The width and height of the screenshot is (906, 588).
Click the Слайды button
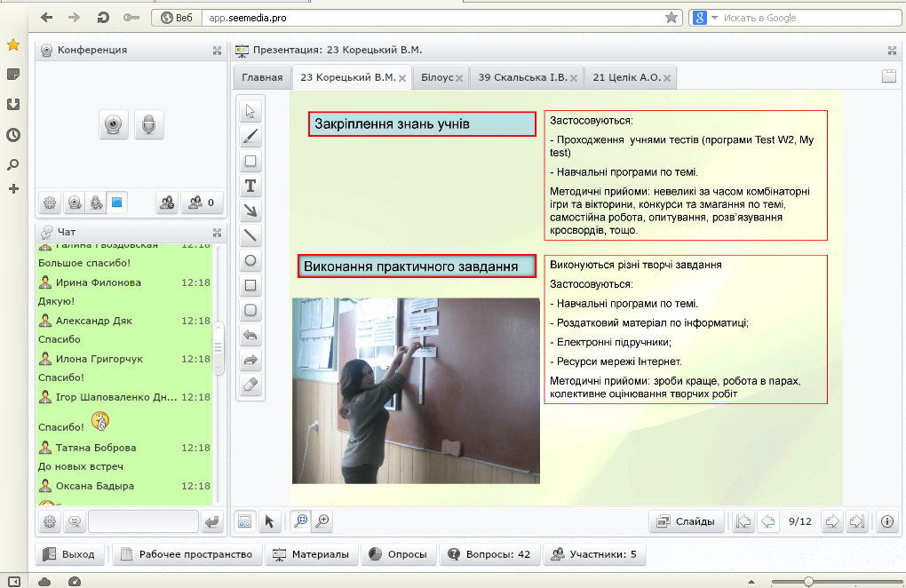pyautogui.click(x=686, y=521)
